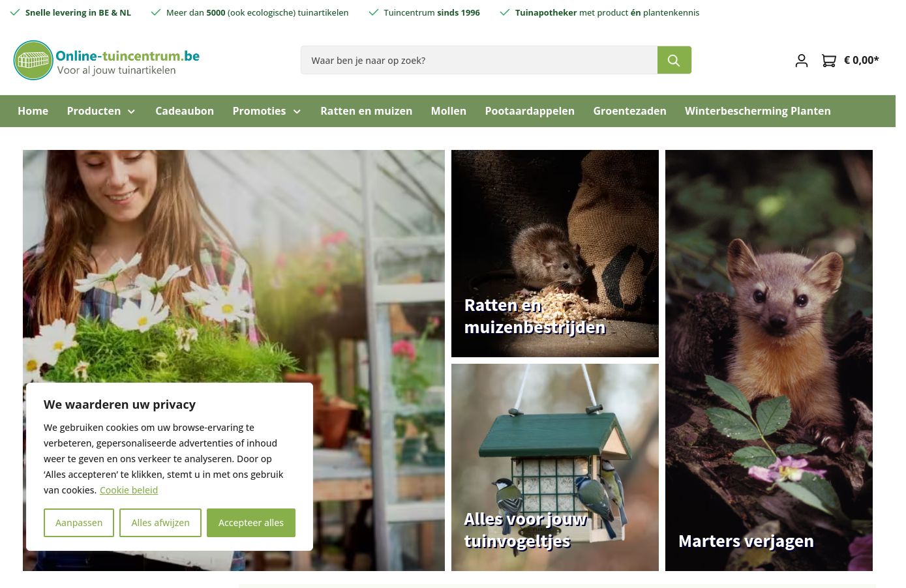Click the Alles afwijzen button

160,523
